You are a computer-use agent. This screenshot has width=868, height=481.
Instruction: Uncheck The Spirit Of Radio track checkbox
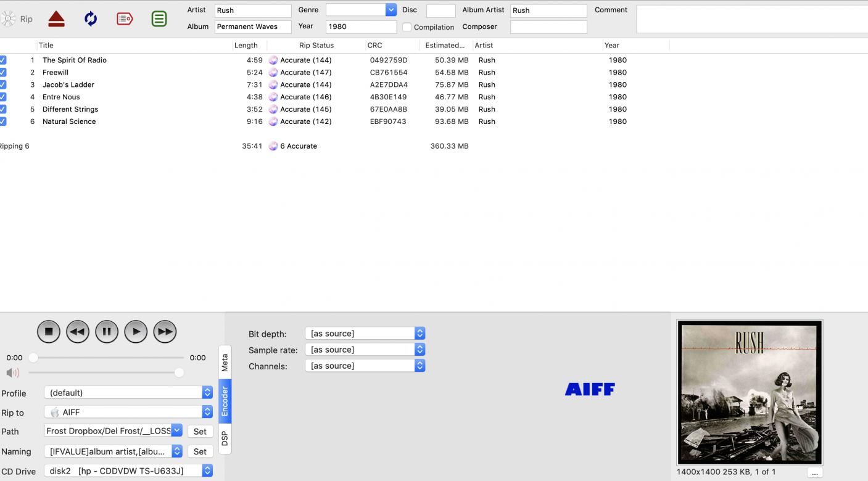coord(3,60)
